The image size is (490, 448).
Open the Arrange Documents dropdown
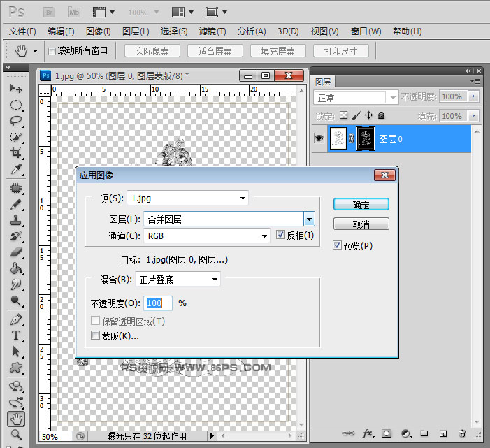pos(183,13)
